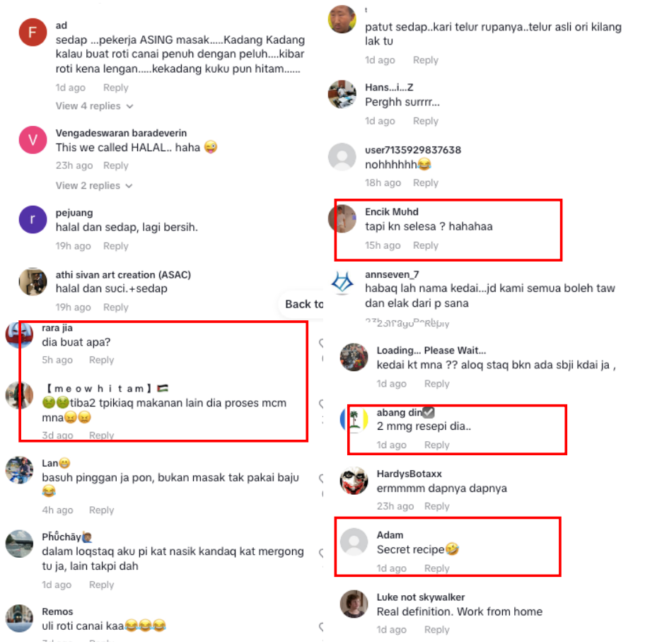Open the red F avatar of user ad
Viewport: 645px width, 644px height.
[x=33, y=32]
